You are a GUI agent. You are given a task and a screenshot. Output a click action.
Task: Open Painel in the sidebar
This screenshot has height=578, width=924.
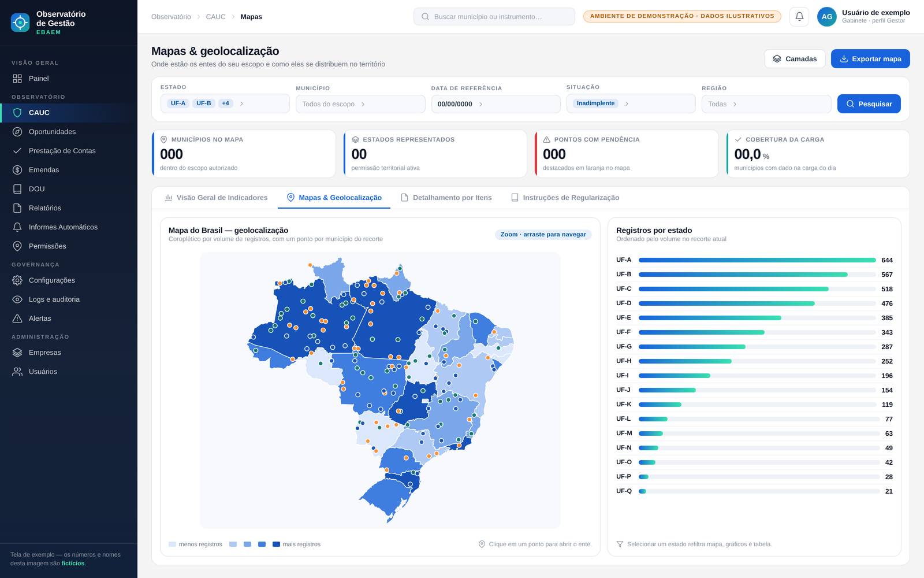tap(69, 79)
